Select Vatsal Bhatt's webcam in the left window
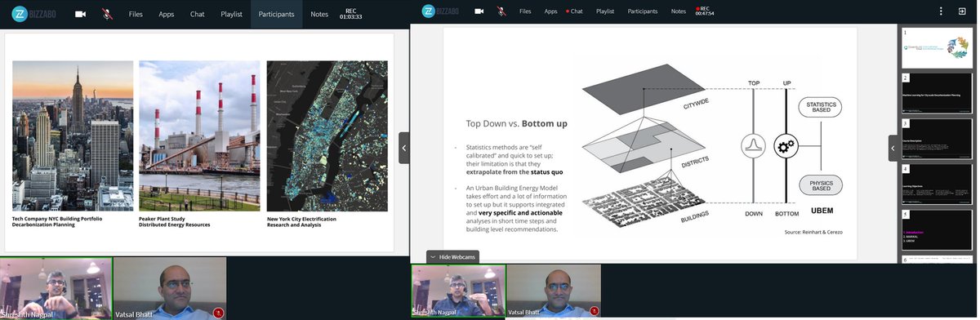 (x=170, y=288)
